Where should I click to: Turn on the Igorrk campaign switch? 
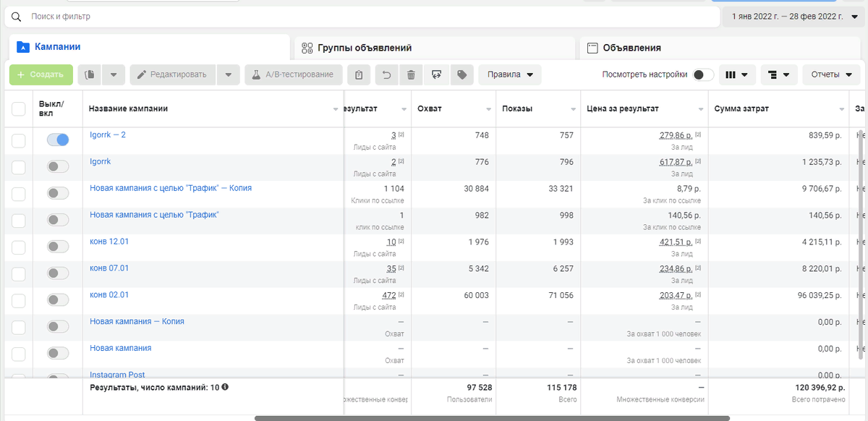(58, 166)
